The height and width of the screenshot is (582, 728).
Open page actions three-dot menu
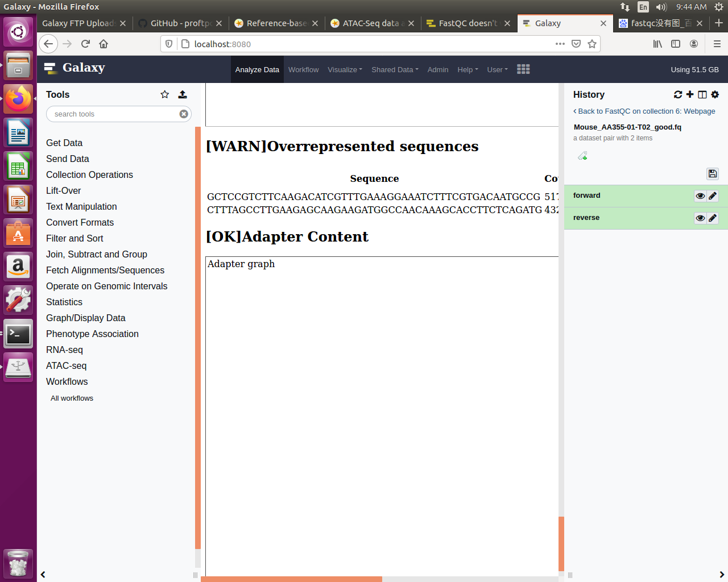tap(560, 44)
